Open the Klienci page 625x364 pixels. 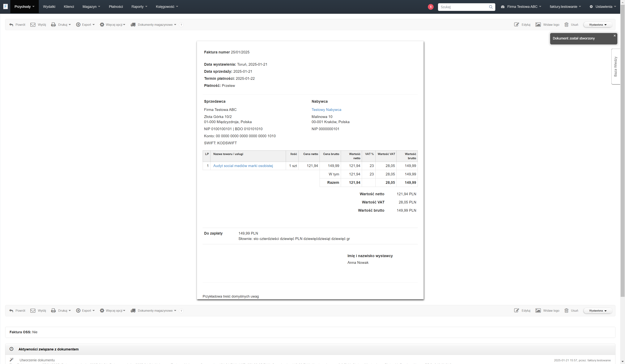[69, 7]
